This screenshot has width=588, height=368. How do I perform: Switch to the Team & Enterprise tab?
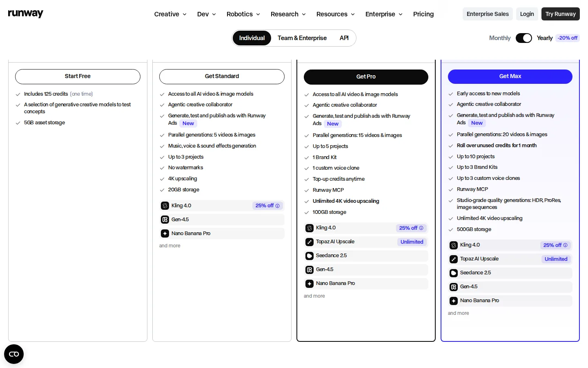(302, 38)
